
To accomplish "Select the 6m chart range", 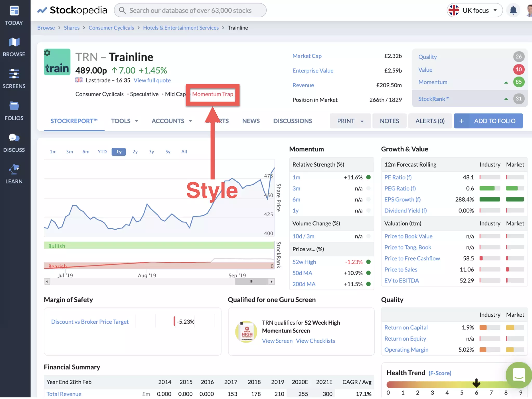I will 86,152.
